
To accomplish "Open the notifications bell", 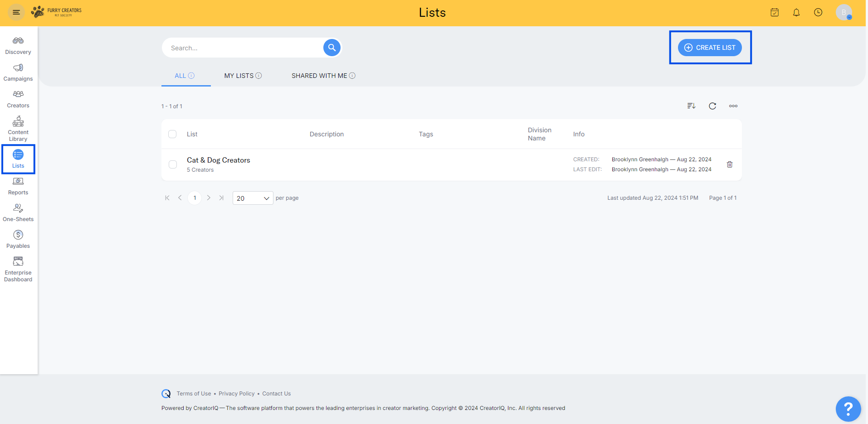I will click(x=796, y=13).
